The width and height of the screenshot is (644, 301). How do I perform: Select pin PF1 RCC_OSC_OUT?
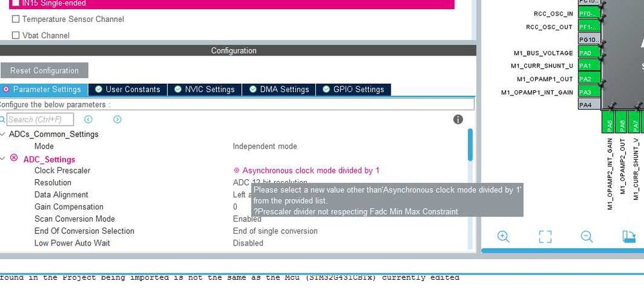pyautogui.click(x=589, y=26)
